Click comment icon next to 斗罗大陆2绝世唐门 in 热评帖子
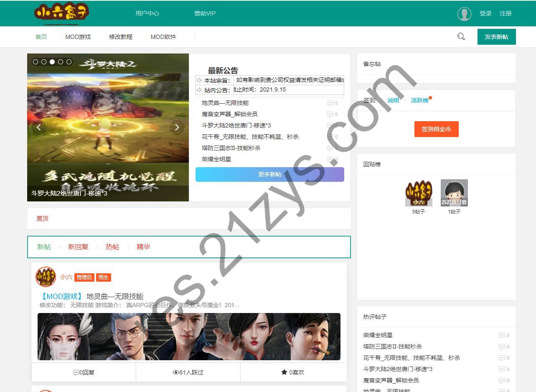Image resolution: width=536 pixels, height=392 pixels. coord(502,369)
